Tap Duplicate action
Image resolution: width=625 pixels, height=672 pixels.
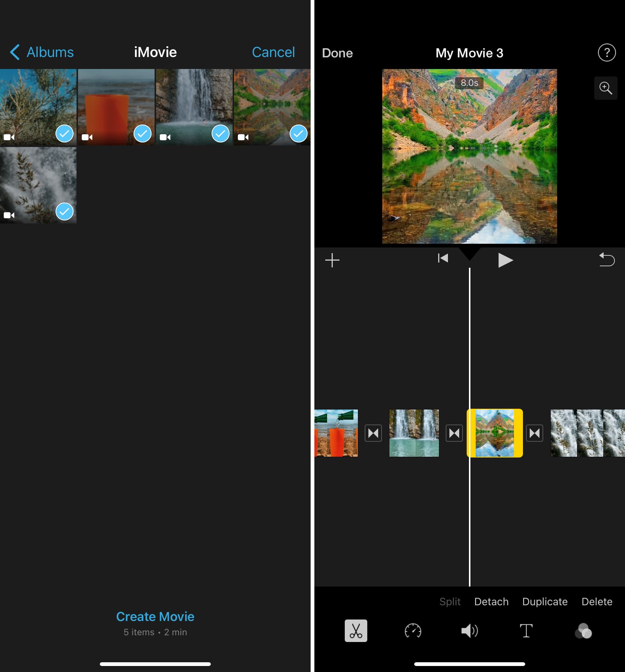click(545, 602)
